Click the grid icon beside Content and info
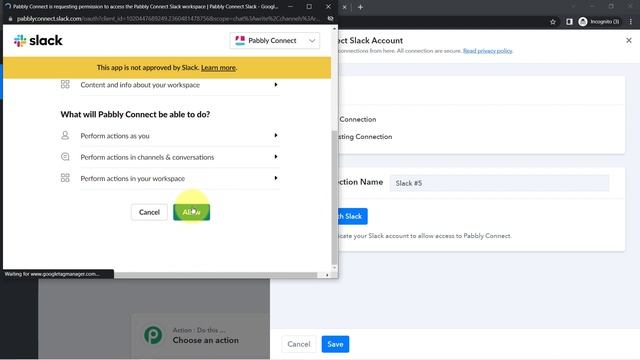 click(65, 84)
